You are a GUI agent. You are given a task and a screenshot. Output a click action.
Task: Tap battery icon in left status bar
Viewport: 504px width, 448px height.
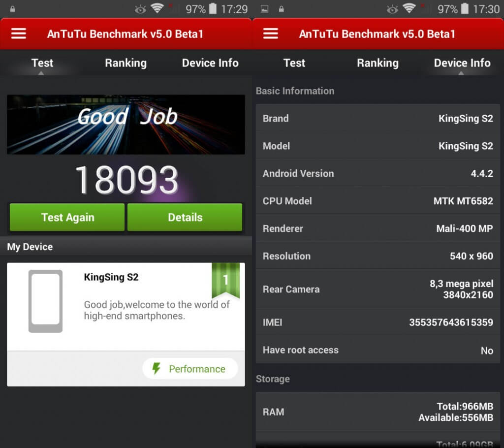(x=213, y=8)
